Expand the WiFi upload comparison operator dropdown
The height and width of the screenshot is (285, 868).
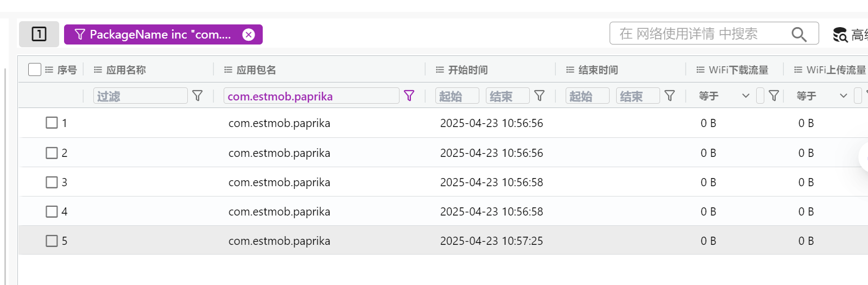pyautogui.click(x=844, y=96)
